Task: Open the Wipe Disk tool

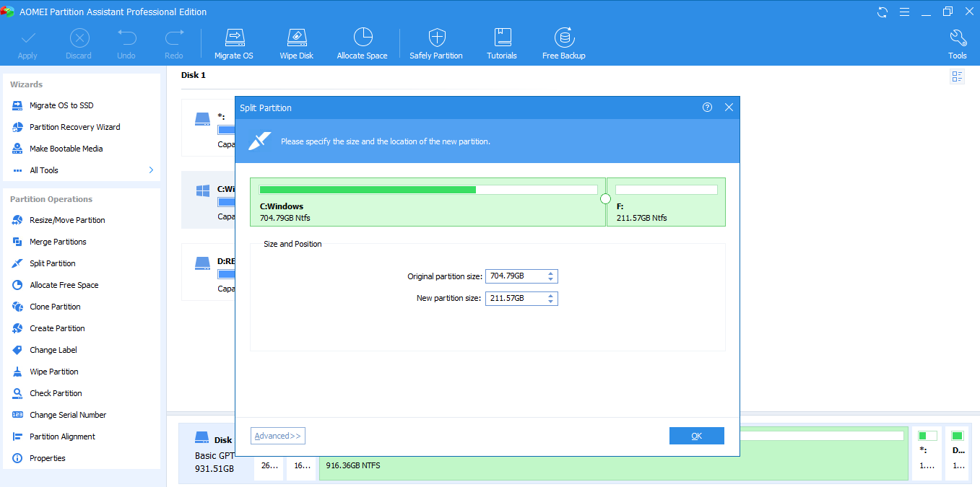Action: 296,43
